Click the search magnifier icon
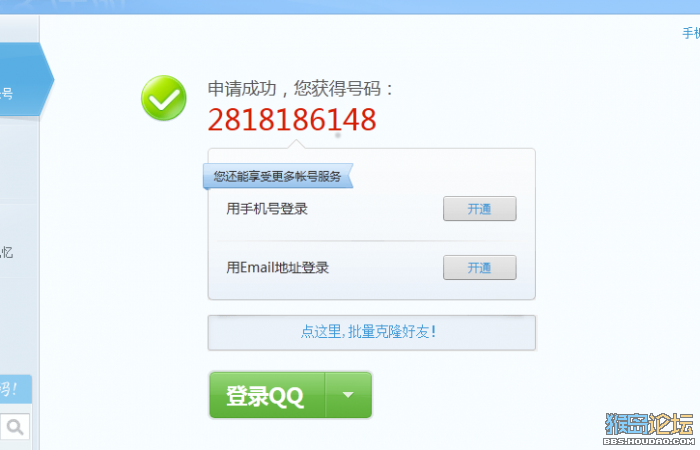This screenshot has height=450, width=700. tap(15, 427)
